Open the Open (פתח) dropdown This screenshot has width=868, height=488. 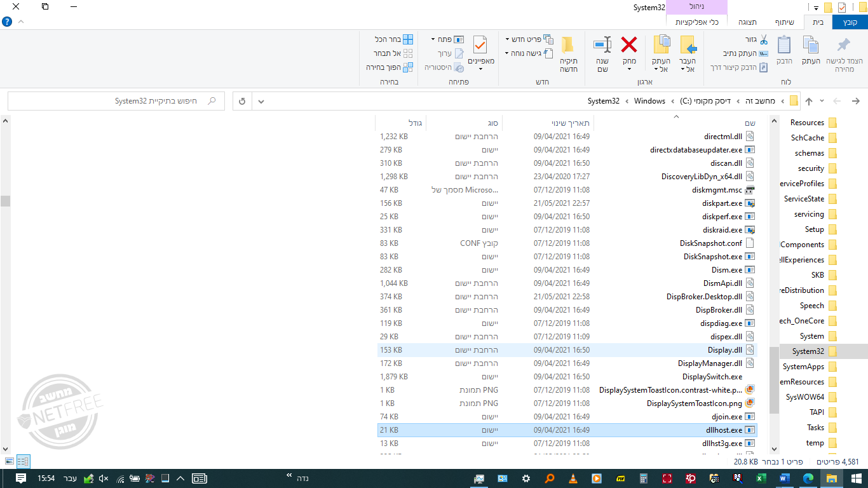pos(448,39)
